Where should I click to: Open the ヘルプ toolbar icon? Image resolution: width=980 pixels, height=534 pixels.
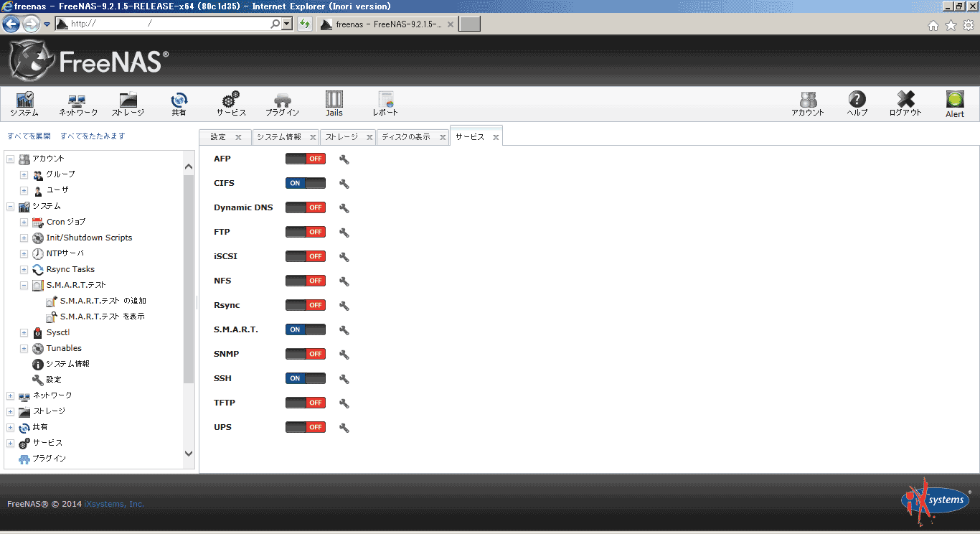857,103
